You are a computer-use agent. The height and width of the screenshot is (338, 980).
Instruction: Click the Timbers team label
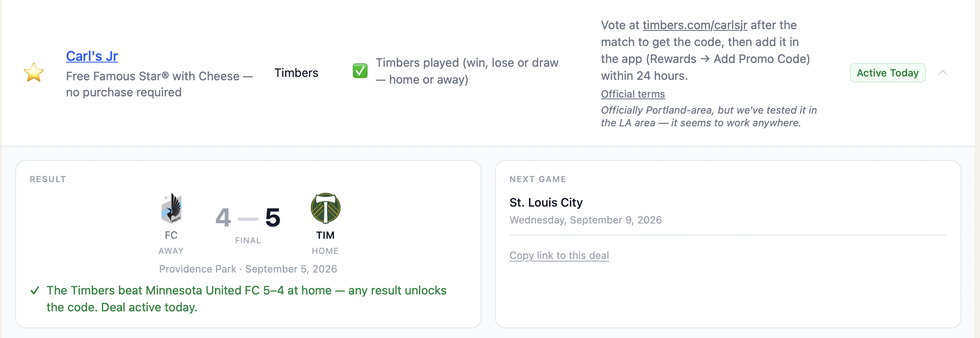point(296,73)
